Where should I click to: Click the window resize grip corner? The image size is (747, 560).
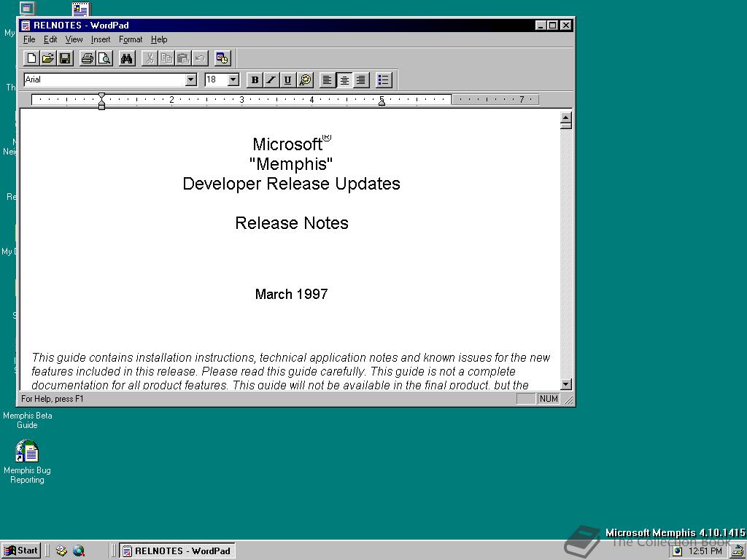pos(569,400)
